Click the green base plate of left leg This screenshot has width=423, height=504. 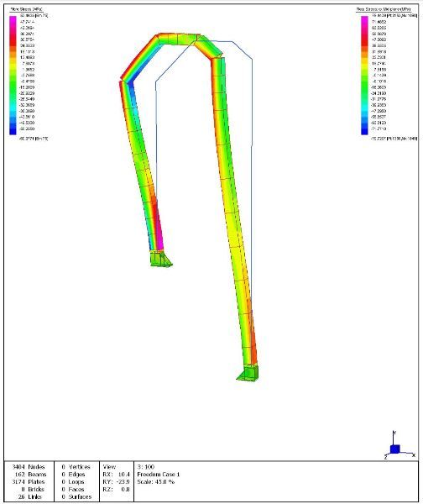click(161, 259)
